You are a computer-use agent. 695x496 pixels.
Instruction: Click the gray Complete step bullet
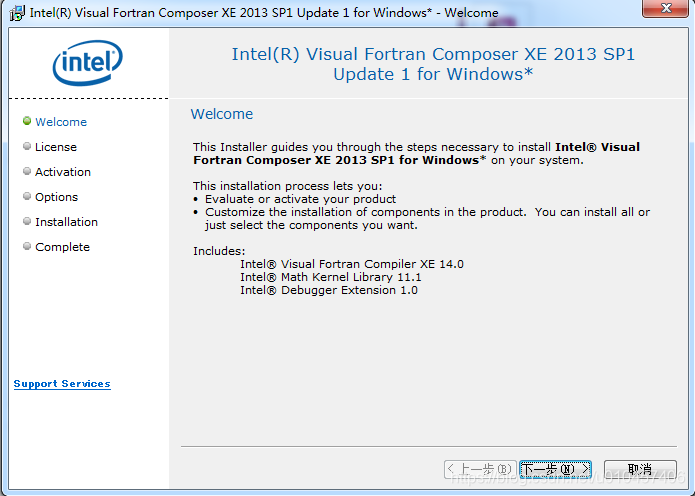[x=27, y=246]
